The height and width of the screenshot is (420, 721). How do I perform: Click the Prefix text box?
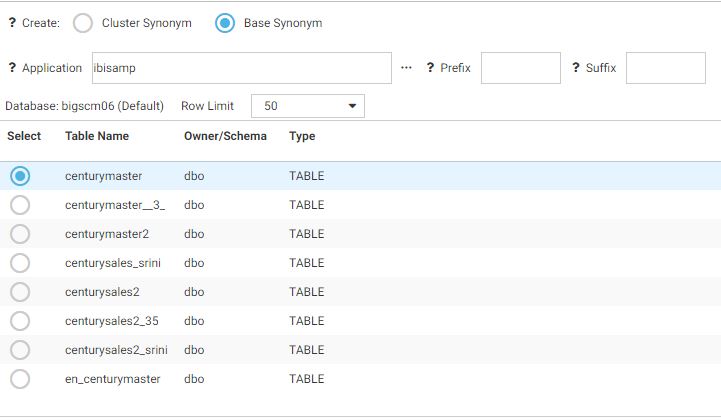[x=520, y=68]
